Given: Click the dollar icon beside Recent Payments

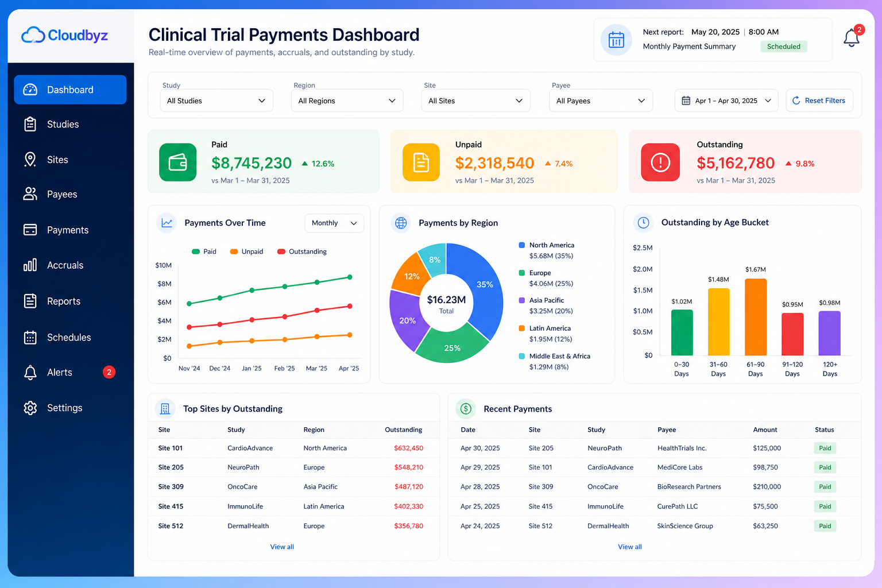Looking at the screenshot, I should [x=466, y=408].
